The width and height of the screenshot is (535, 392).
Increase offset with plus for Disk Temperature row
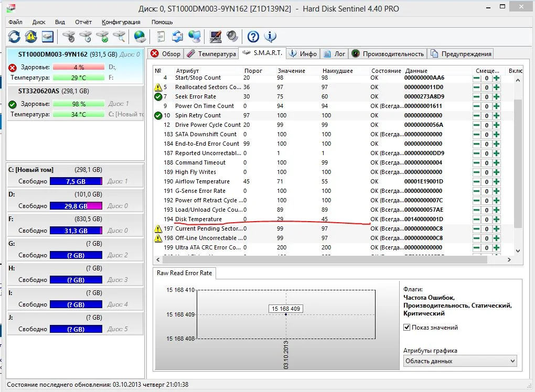coord(496,220)
